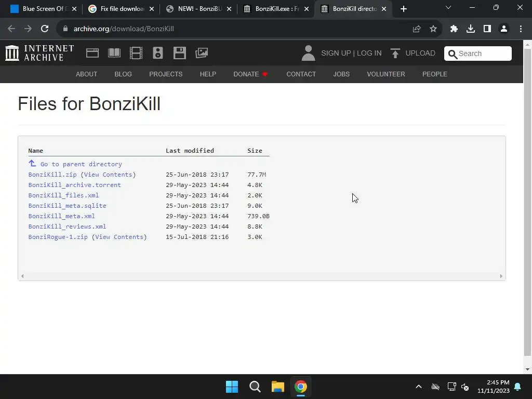Open the CONTACT menu item
Screen dimensions: 532x399
(301, 74)
